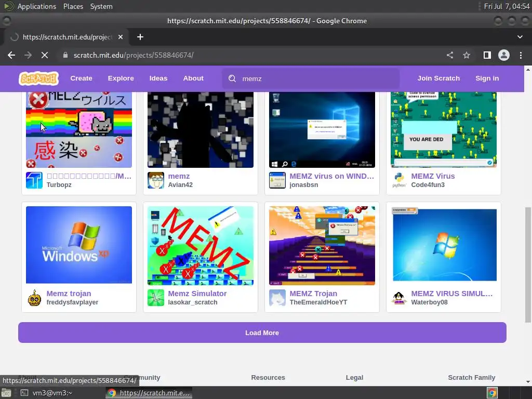The width and height of the screenshot is (532, 399).
Task: Click Avian42 user avatar
Action: click(156, 180)
